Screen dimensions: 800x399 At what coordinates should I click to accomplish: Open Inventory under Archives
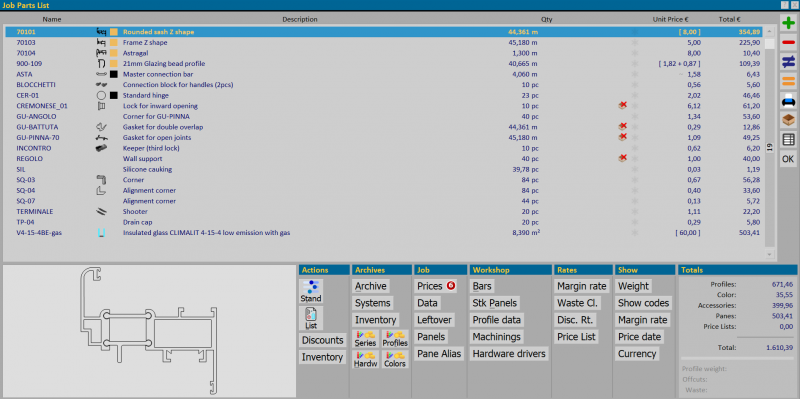click(376, 320)
